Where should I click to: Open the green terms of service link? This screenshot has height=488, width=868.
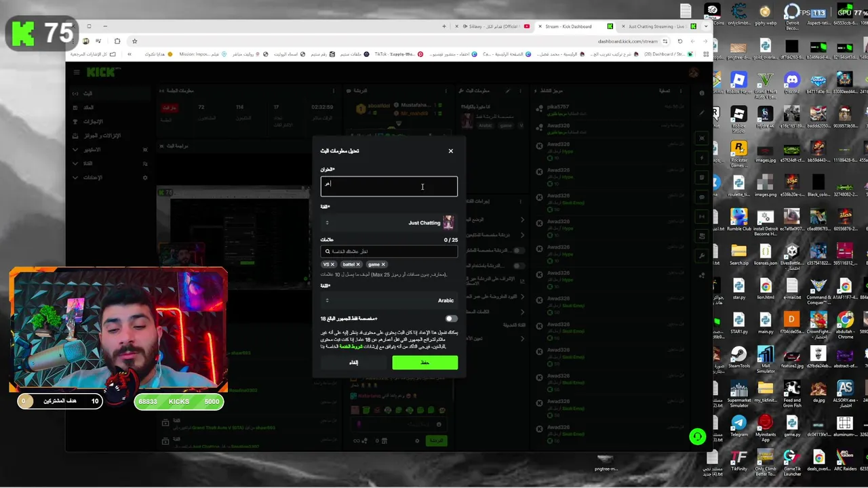pyautogui.click(x=351, y=346)
